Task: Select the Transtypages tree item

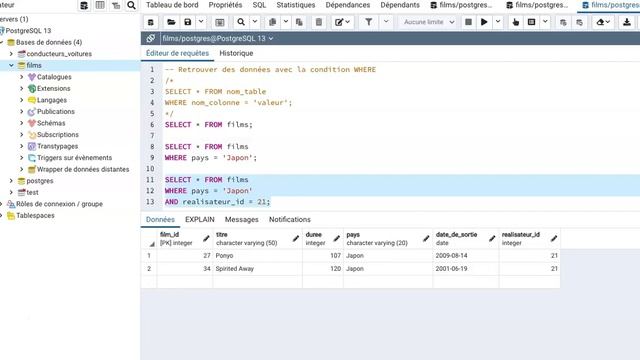Action: point(58,146)
